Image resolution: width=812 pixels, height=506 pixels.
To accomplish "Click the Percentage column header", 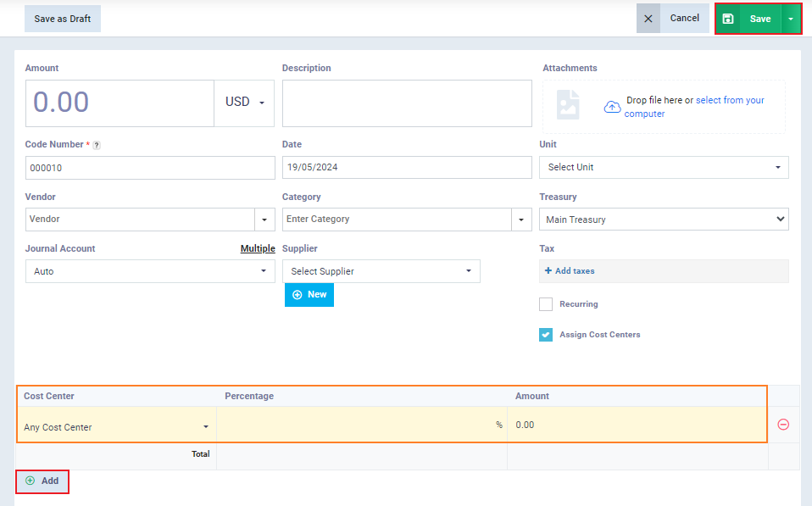I will pos(249,396).
